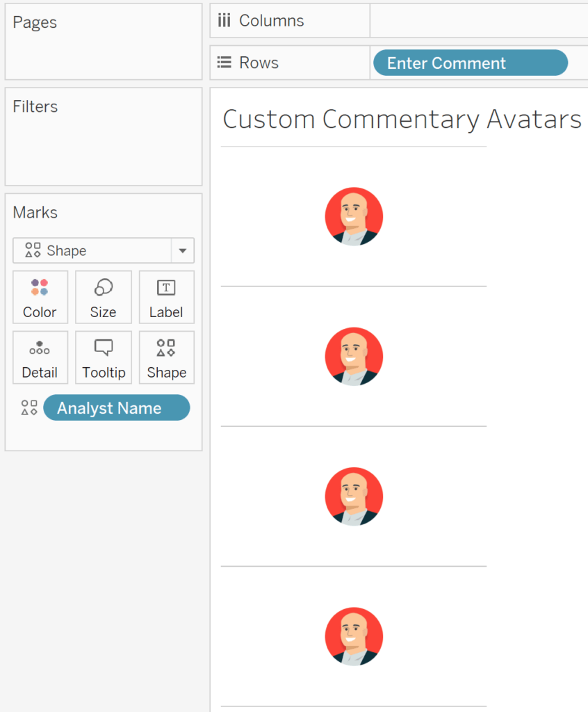Open the Label settings in Marks
This screenshot has height=712, width=588.
tap(166, 297)
